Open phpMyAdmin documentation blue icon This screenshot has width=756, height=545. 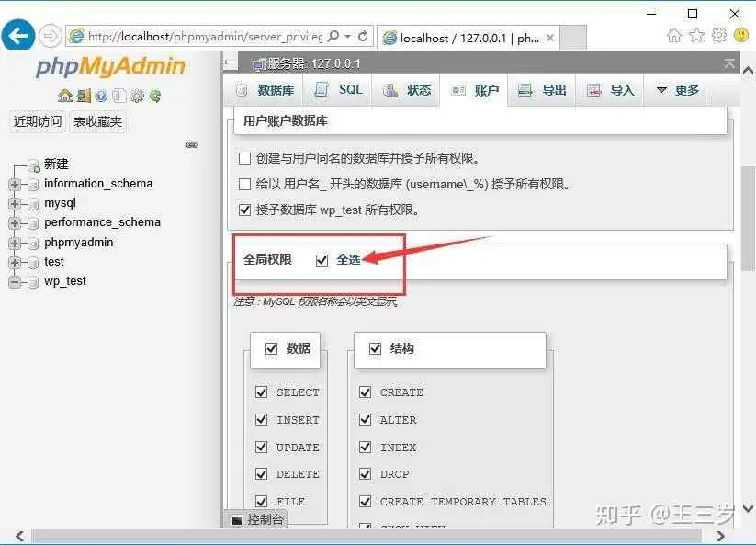click(101, 96)
